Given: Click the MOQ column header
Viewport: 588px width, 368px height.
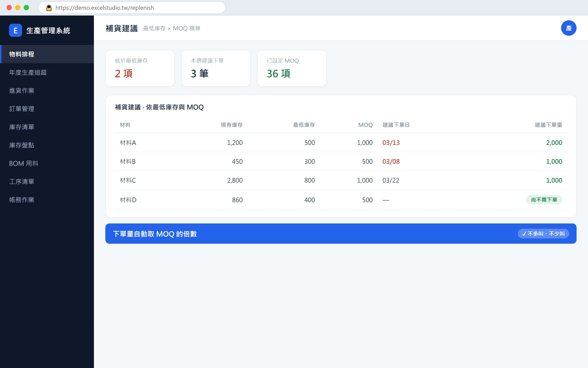Looking at the screenshot, I should coord(365,125).
